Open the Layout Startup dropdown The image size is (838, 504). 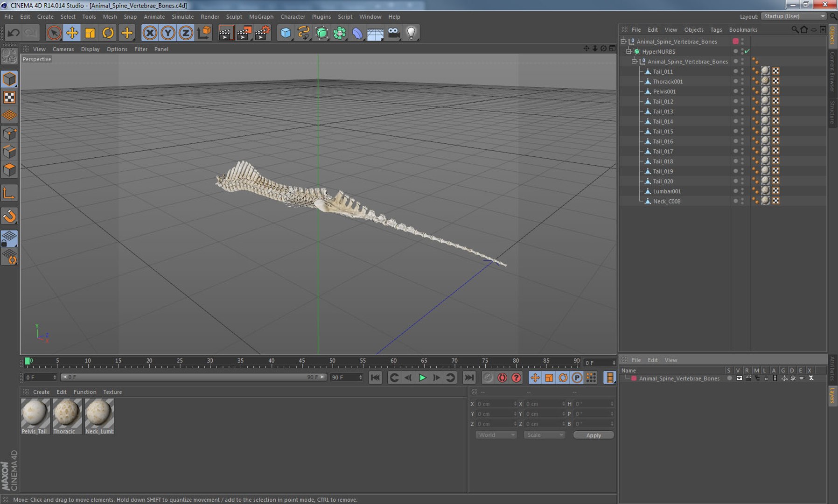click(794, 16)
